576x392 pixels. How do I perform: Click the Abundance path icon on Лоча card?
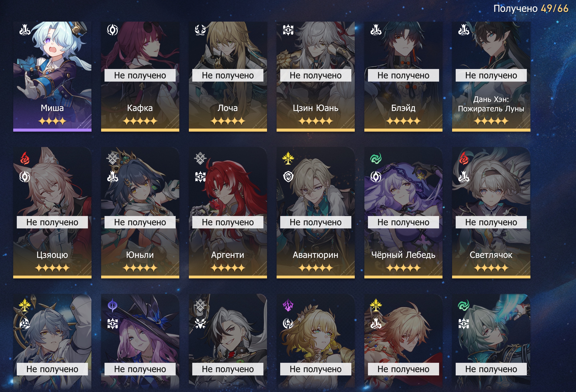tap(200, 30)
